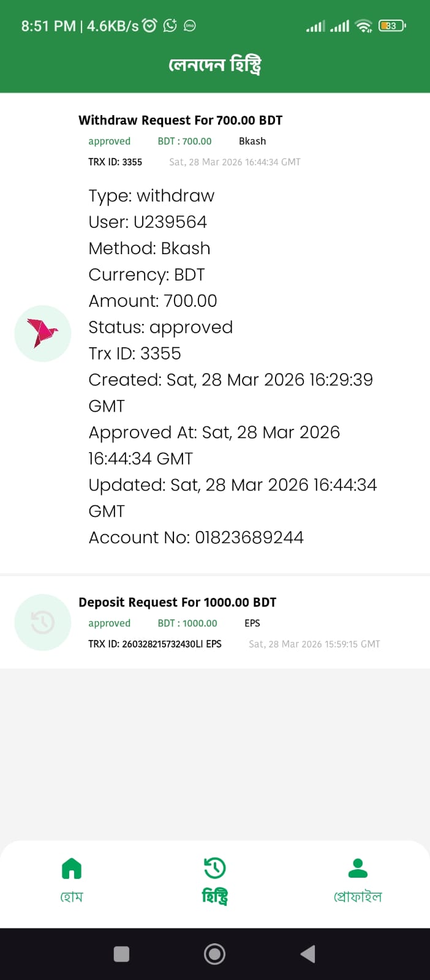Tap the home icon in bottom navigation
Viewport: 430px width, 980px height.
point(72,867)
